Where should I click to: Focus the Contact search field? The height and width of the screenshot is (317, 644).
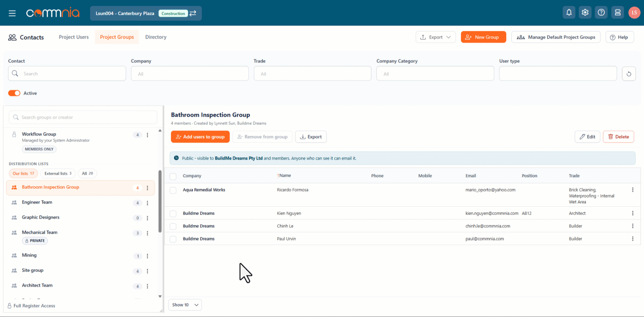coord(67,74)
